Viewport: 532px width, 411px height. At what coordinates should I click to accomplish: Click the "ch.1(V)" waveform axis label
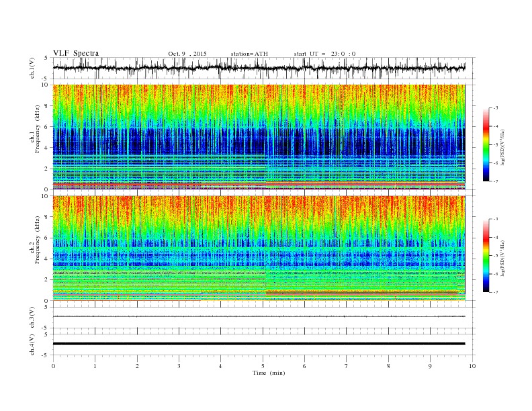click(32, 68)
